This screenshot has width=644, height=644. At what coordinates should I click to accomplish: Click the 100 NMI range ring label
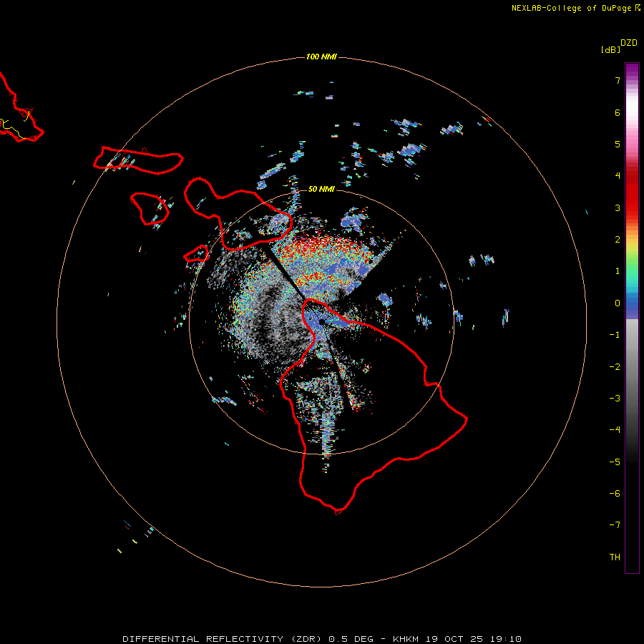(x=321, y=57)
